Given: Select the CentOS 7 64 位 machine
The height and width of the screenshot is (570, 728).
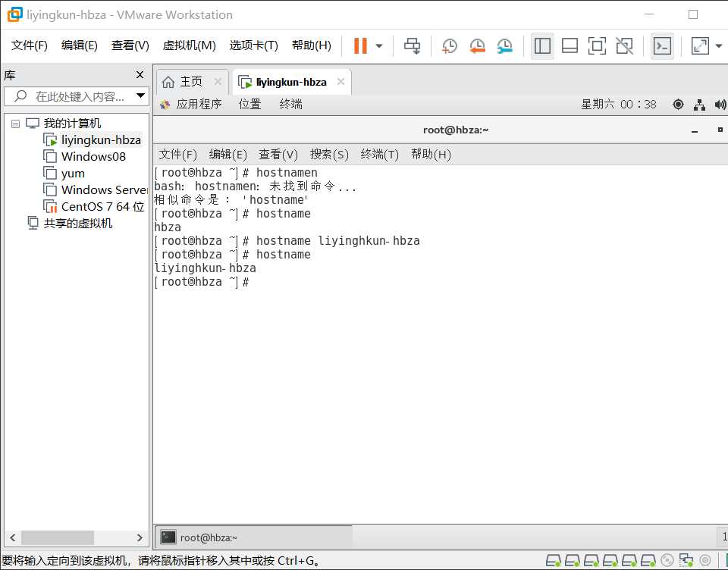Looking at the screenshot, I should point(94,207).
